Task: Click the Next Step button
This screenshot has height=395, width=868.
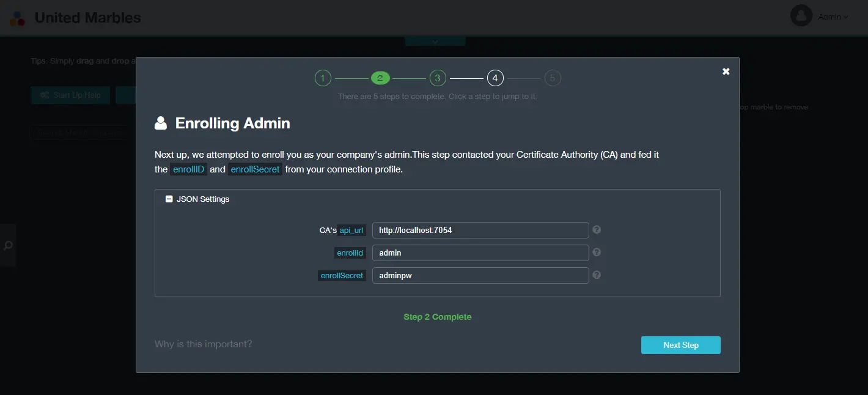Action: point(681,345)
